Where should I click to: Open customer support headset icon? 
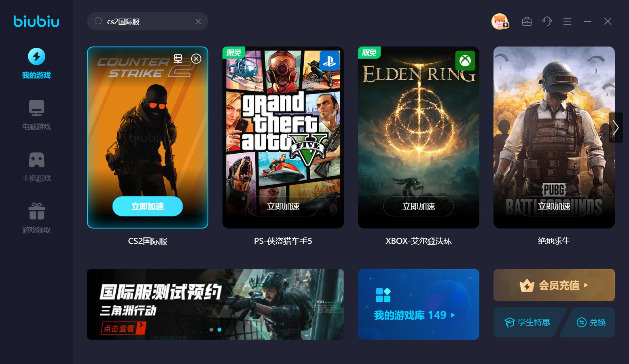(x=547, y=21)
